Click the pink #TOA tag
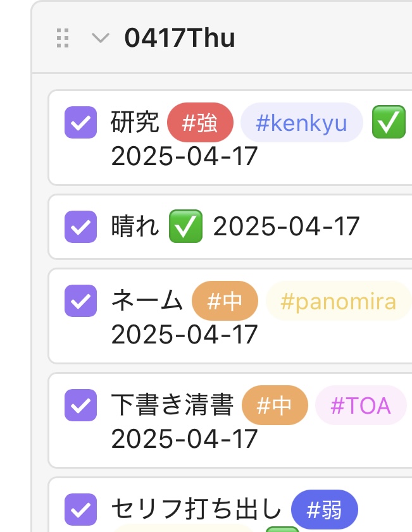 tap(361, 405)
